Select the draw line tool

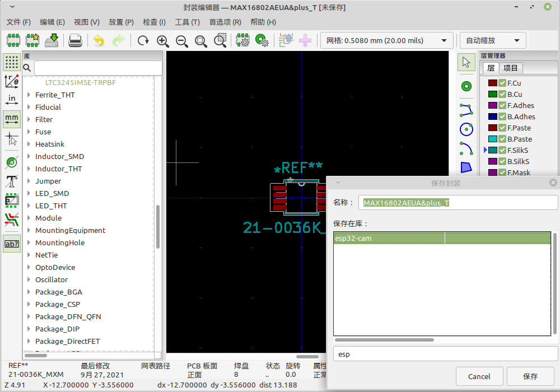(x=466, y=110)
